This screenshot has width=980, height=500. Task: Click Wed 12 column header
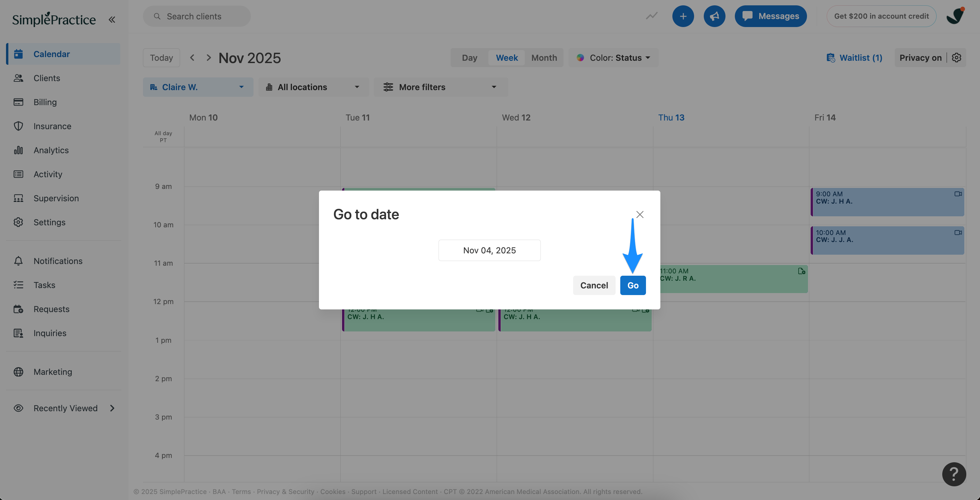(x=516, y=117)
